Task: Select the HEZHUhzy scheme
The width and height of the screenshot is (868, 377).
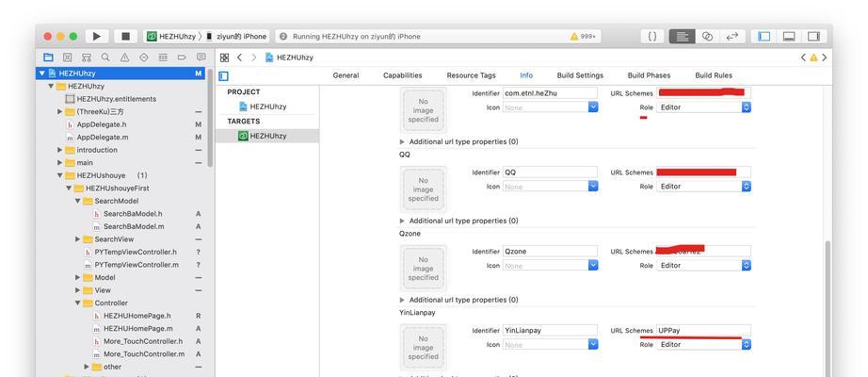Action: (x=171, y=37)
